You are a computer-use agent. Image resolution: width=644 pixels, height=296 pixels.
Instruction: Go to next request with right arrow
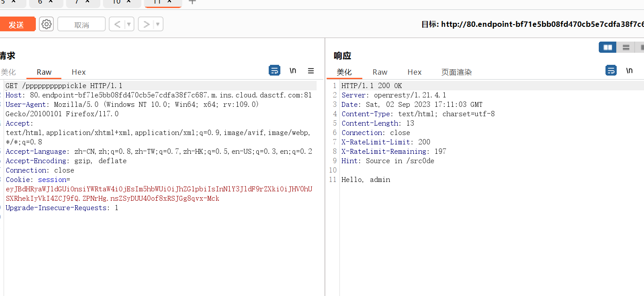pos(146,24)
